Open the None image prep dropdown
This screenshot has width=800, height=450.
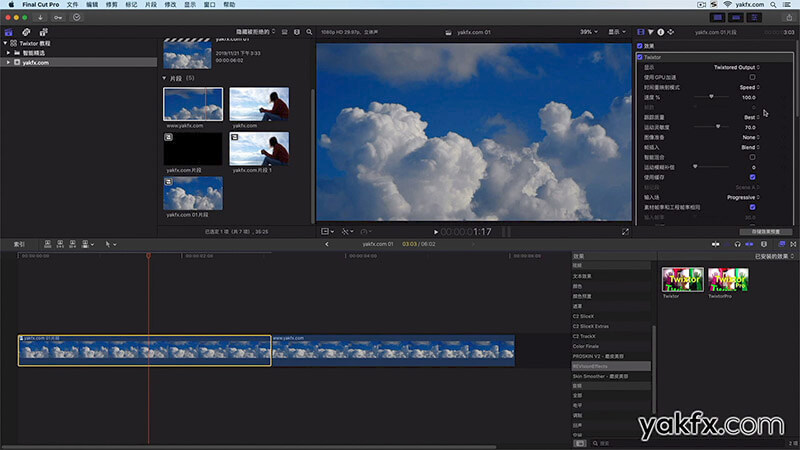pos(751,137)
